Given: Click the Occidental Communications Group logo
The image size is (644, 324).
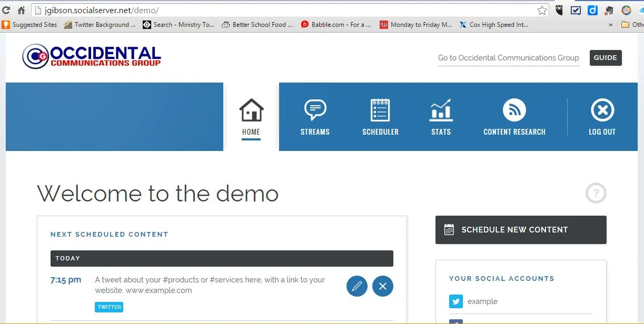Looking at the screenshot, I should coord(92,57).
